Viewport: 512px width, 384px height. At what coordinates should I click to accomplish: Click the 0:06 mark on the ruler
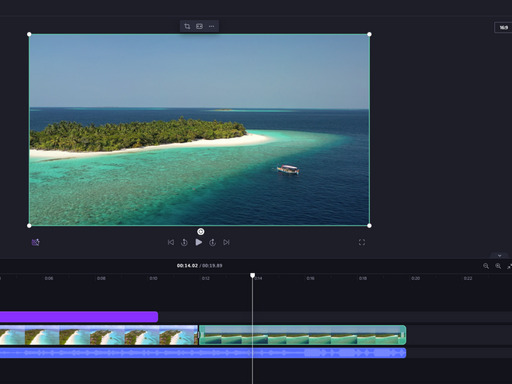pos(49,278)
